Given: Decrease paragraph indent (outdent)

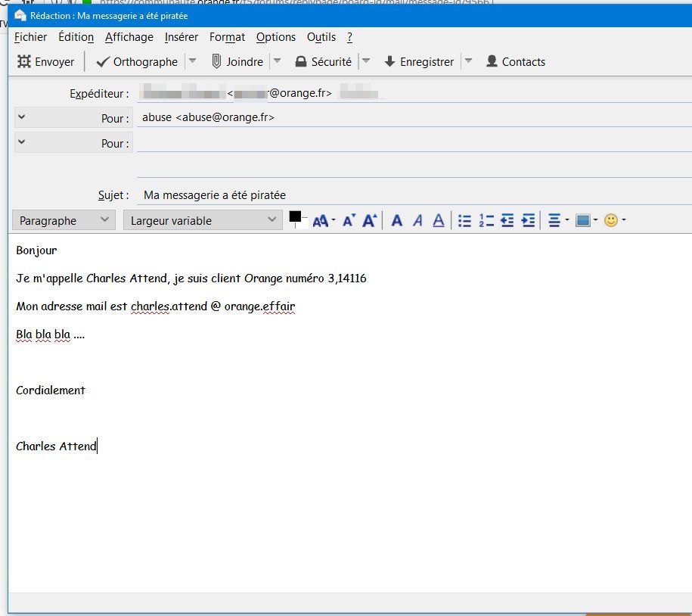Looking at the screenshot, I should [507, 221].
